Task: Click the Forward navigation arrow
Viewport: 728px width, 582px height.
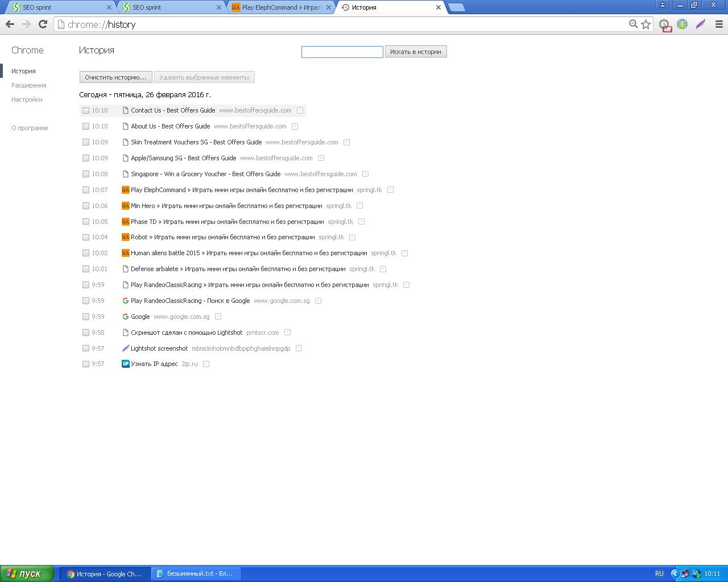Action: (26, 24)
